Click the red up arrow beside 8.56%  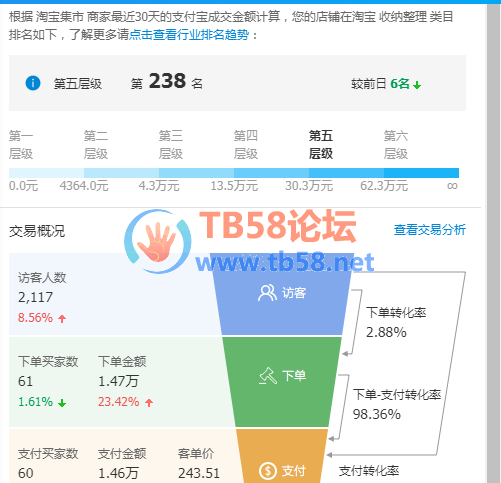point(62,319)
